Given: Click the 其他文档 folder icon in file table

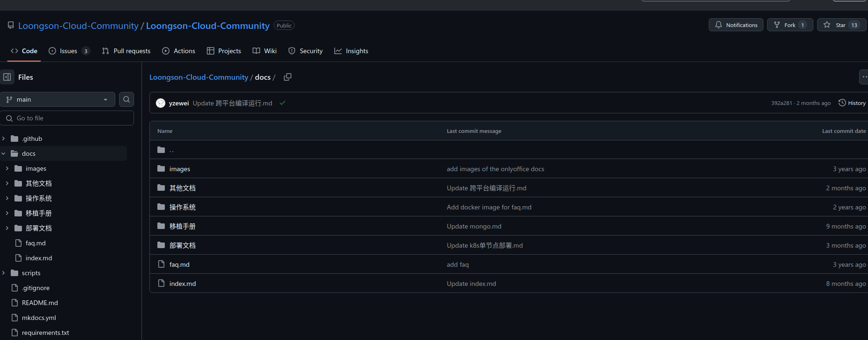Looking at the screenshot, I should pyautogui.click(x=161, y=188).
